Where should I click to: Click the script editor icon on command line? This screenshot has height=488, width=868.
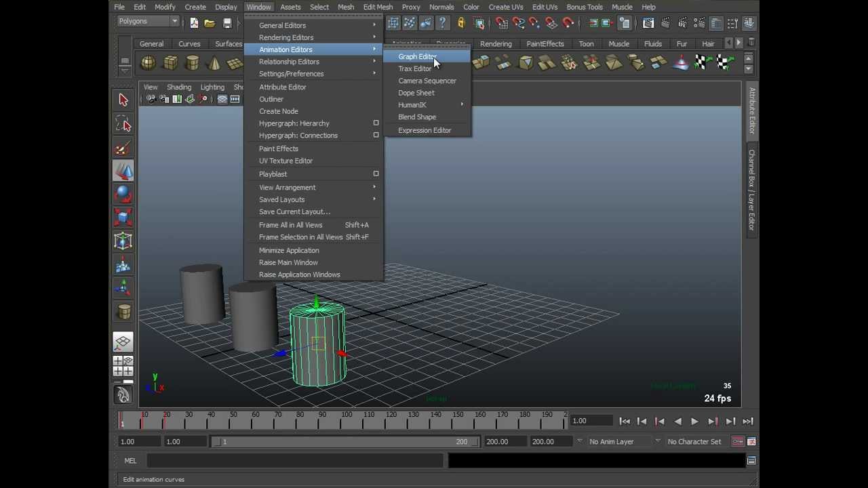[751, 460]
